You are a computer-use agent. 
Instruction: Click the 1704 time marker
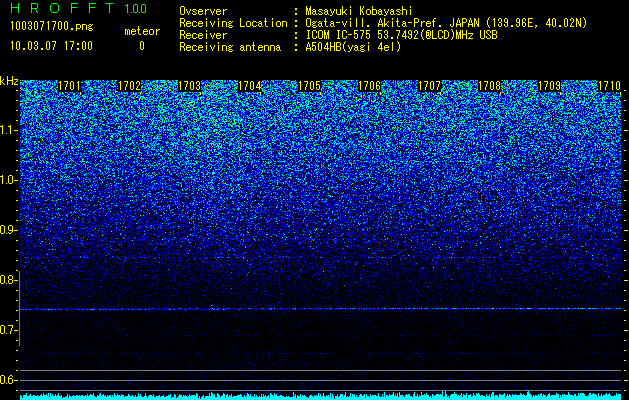250,86
